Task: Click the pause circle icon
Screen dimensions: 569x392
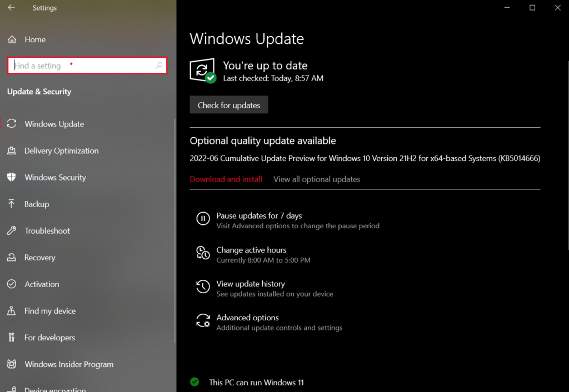Action: pyautogui.click(x=203, y=219)
